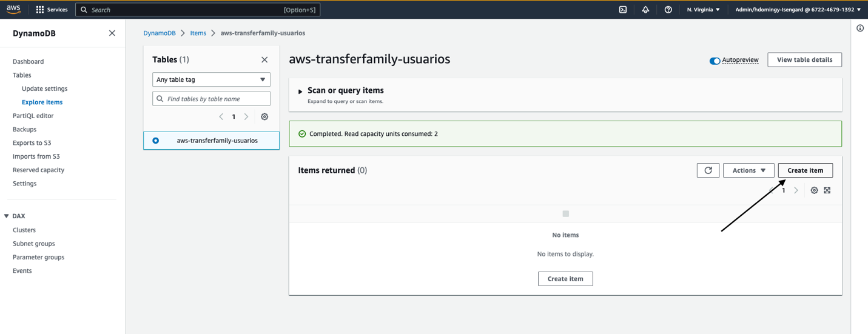Image resolution: width=868 pixels, height=334 pixels.
Task: Go to Backups in sidebar
Action: (25, 129)
